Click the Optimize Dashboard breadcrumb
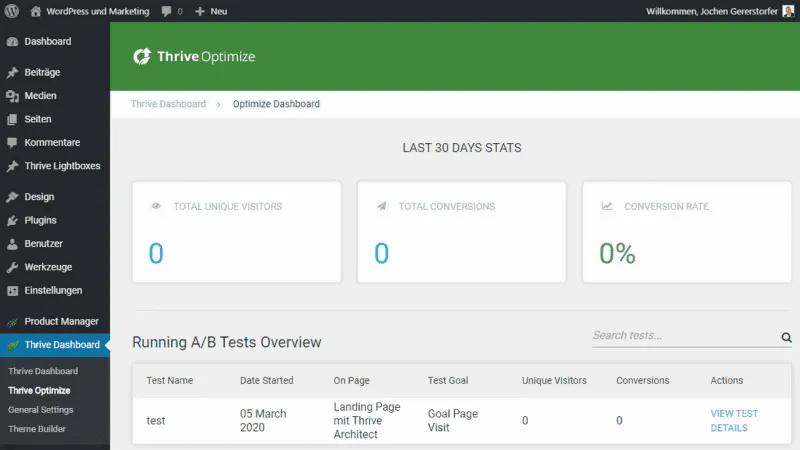The width and height of the screenshot is (800, 450). tap(276, 104)
